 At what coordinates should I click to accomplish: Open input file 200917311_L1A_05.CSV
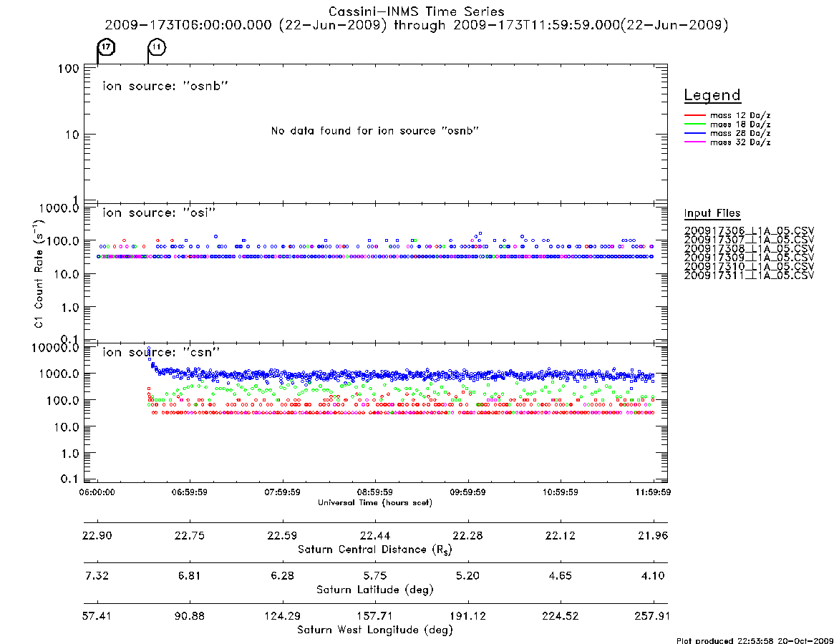coord(749,275)
